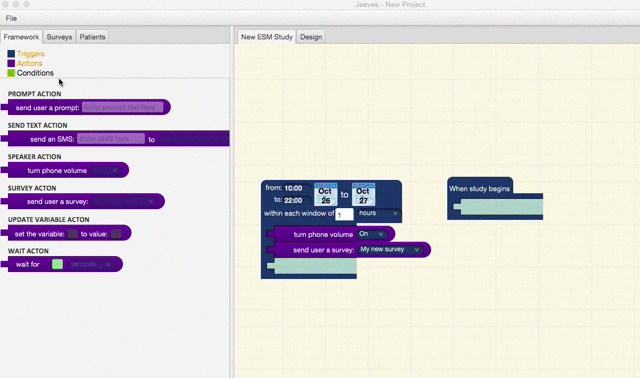Click the blue Triggers color square
This screenshot has height=378, width=640.
[11, 54]
